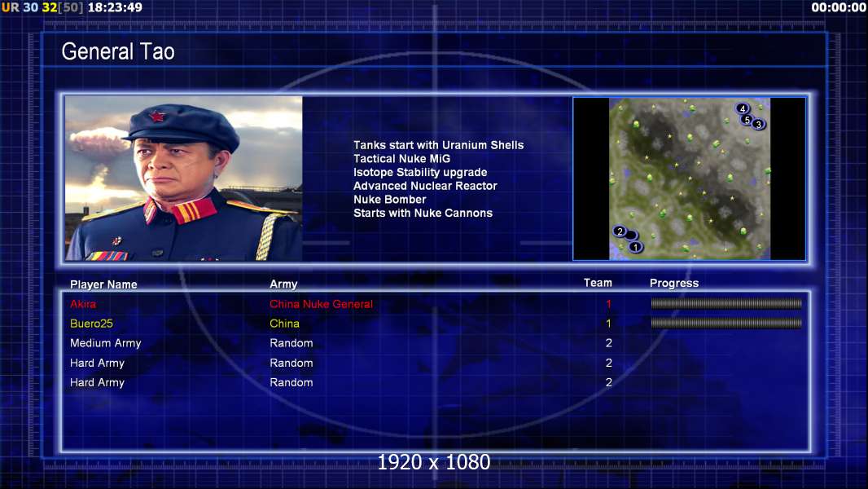Screen dimensions: 868x489
Task: Click the '1920 x 1080' resolution label
Action: [434, 462]
